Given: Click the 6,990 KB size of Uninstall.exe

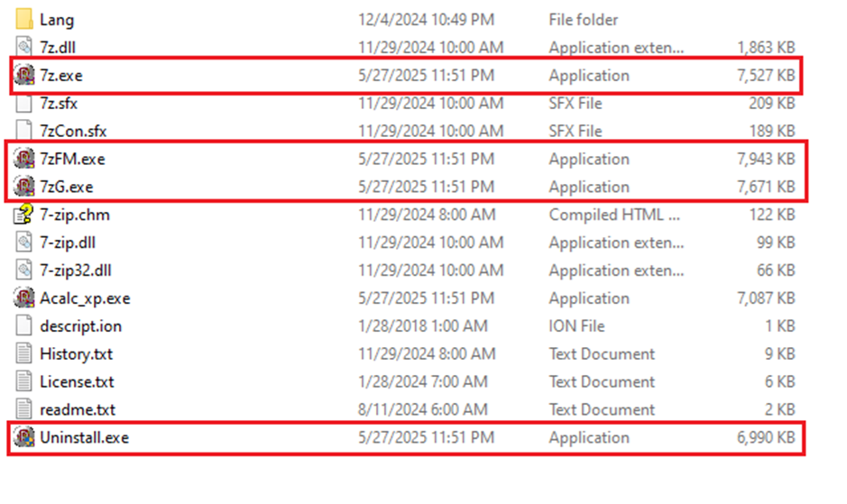Looking at the screenshot, I should 767,437.
